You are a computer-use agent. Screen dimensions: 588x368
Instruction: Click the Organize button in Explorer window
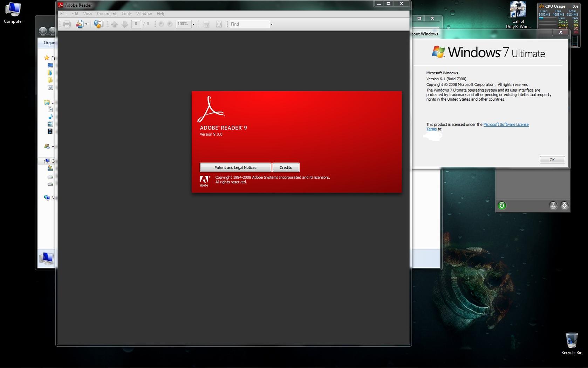(49, 43)
